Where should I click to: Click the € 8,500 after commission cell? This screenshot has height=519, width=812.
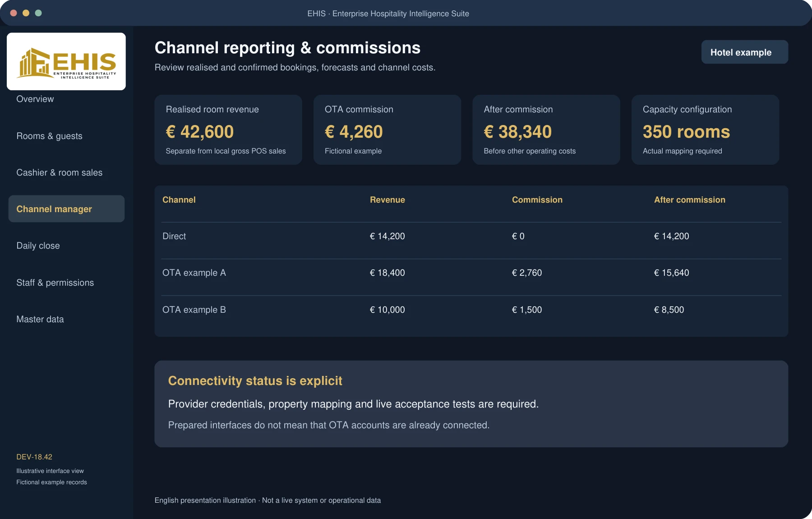[669, 310]
